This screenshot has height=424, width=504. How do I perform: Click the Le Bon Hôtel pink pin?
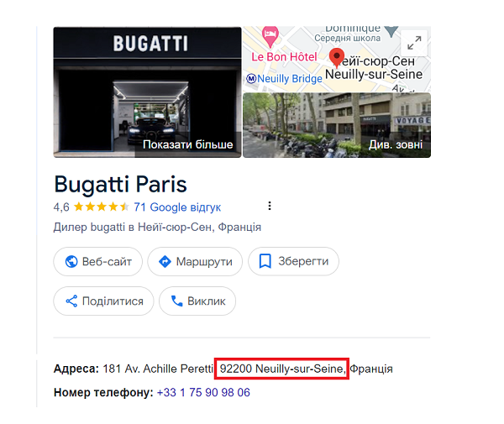tap(270, 35)
